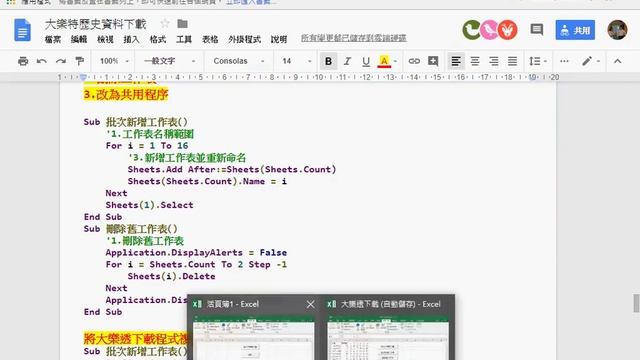The image size is (640, 360).
Task: Open the 格式 menu
Action: click(158, 39)
